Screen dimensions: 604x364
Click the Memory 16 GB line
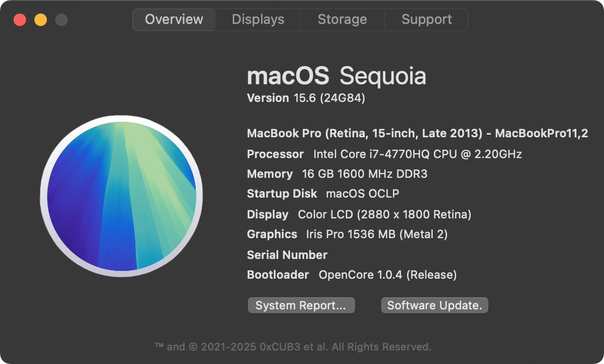[337, 174]
